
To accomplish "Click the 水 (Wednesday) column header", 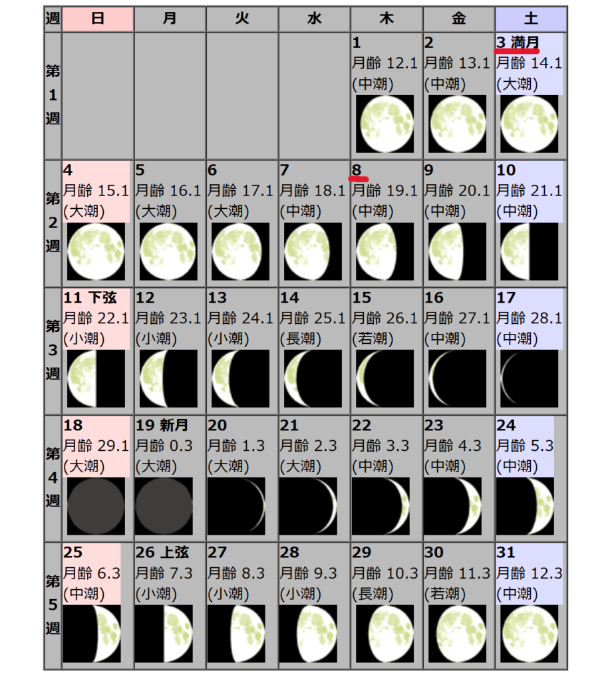I will click(x=314, y=19).
